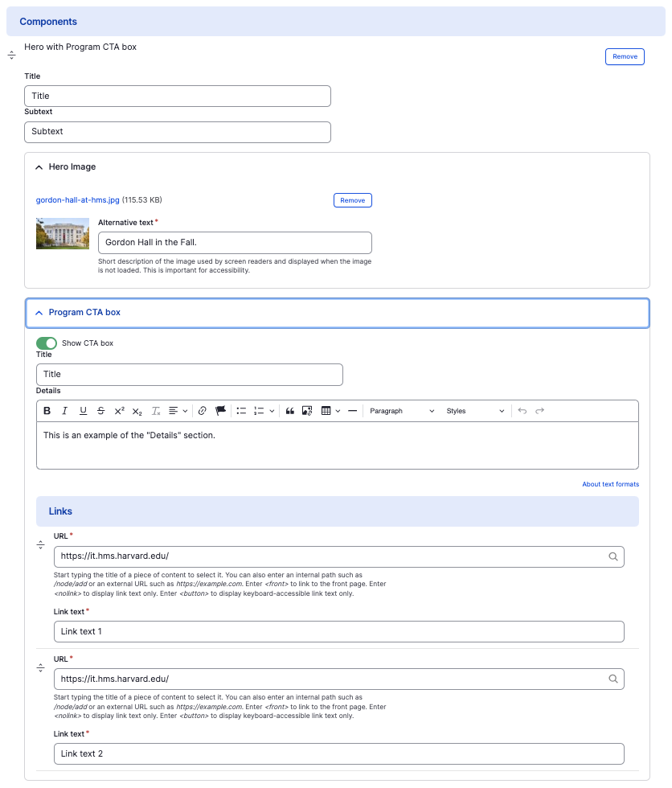
Task: Open the gordon-hall-at-hms.jpg file link
Action: coord(77,200)
